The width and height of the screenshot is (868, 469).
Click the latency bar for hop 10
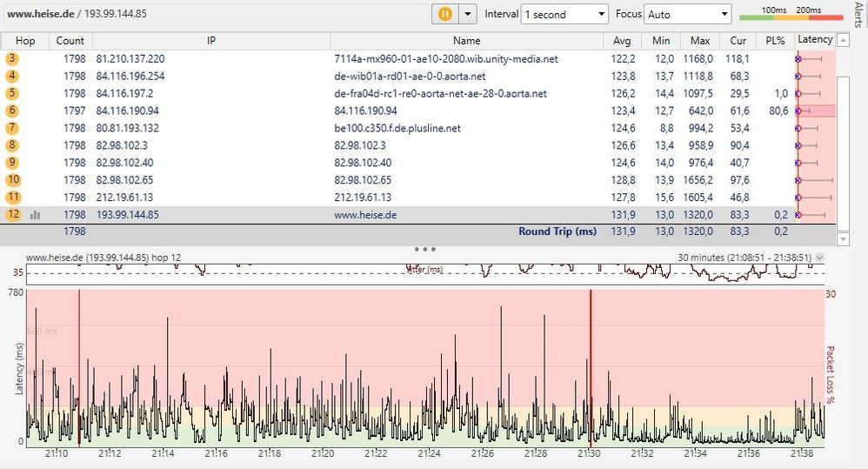815,180
